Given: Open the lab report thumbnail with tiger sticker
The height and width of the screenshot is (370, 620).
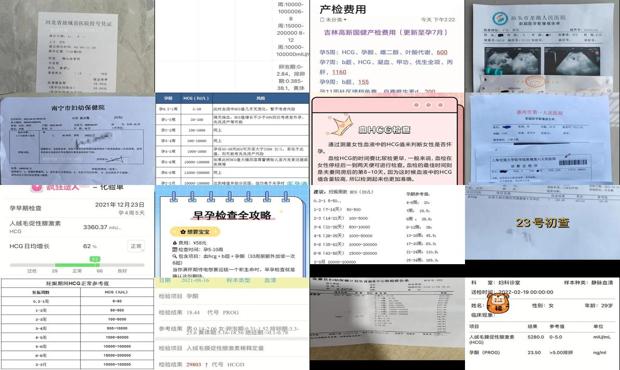Looking at the screenshot, I should [542, 324].
